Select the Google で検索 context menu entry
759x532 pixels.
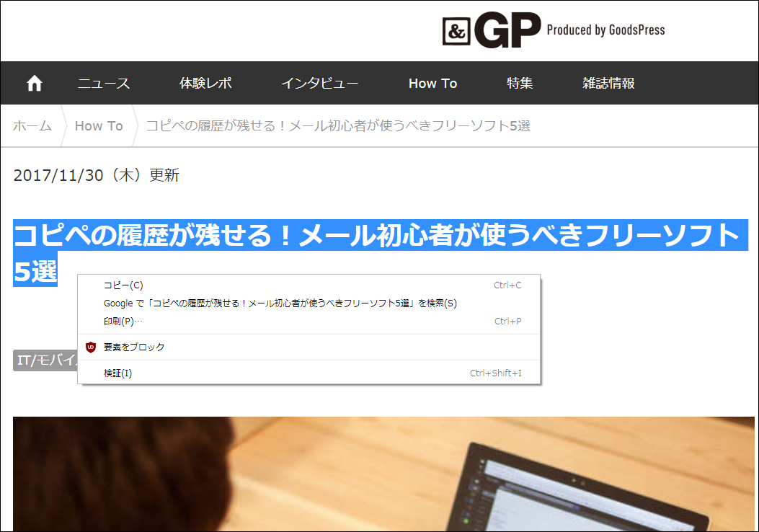coord(309,303)
